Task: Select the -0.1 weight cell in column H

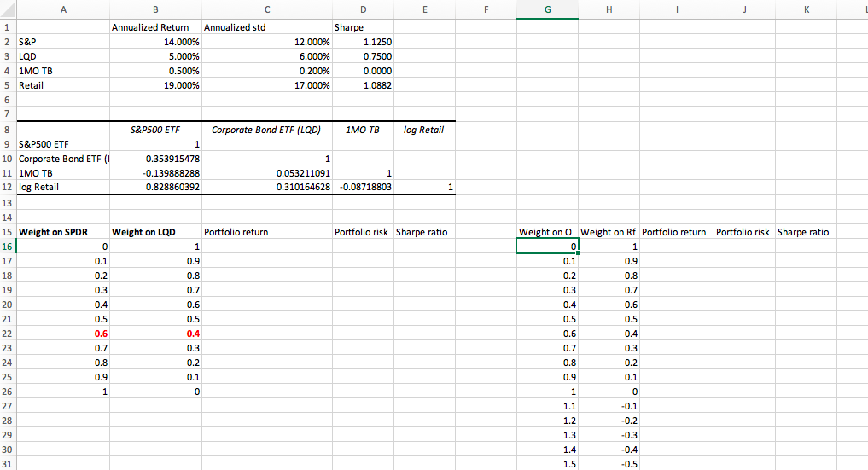Action: [609, 406]
